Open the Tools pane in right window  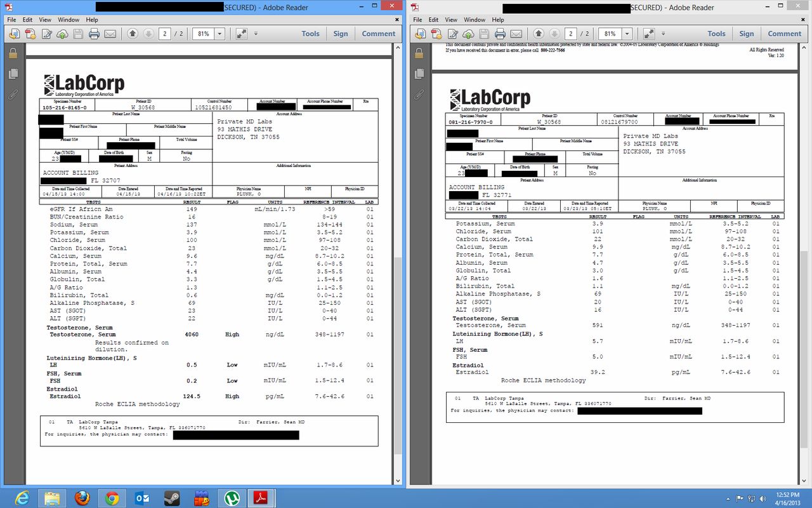716,34
